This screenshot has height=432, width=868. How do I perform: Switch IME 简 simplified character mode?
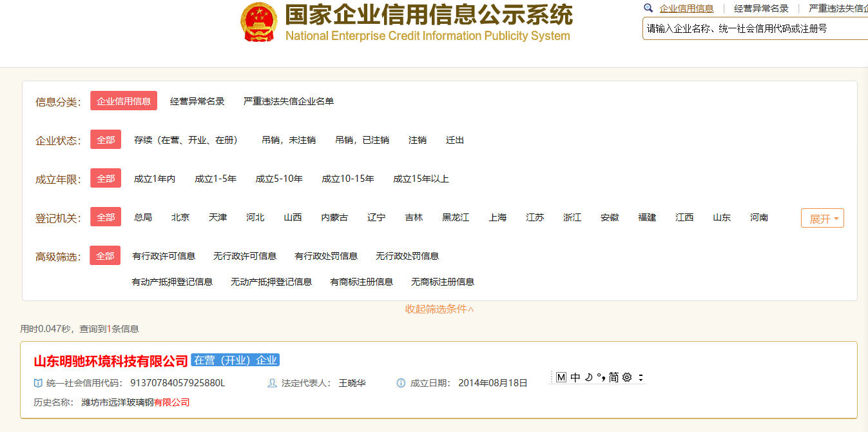click(x=613, y=377)
